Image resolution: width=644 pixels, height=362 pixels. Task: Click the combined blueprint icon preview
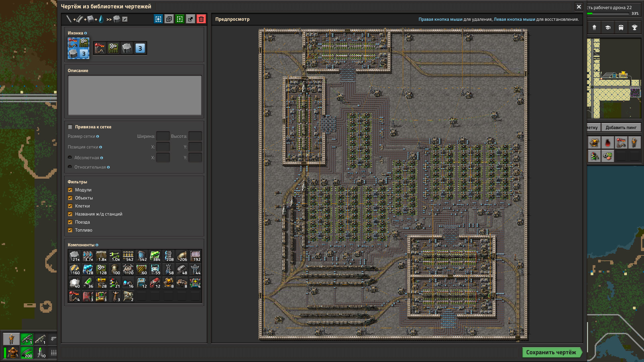point(78,48)
